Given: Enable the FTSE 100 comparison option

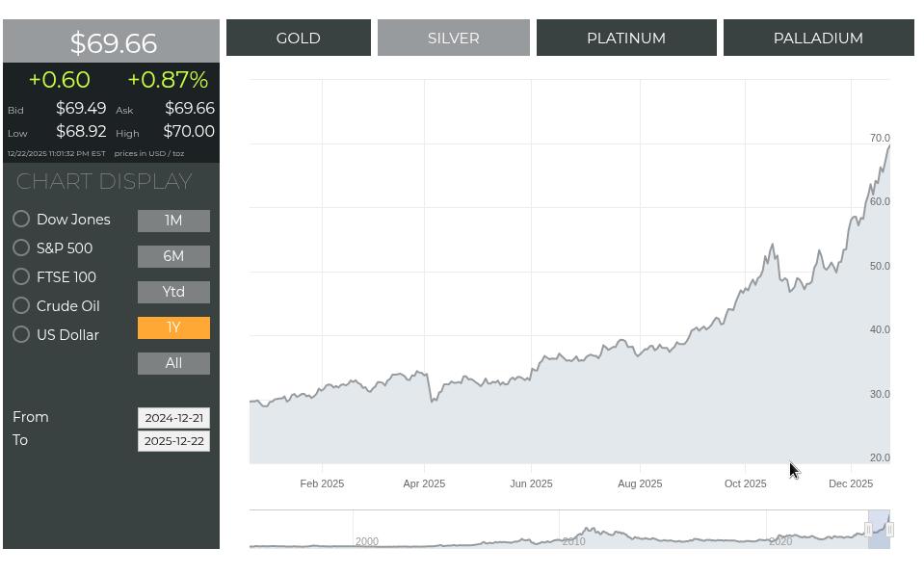Looking at the screenshot, I should pos(21,277).
